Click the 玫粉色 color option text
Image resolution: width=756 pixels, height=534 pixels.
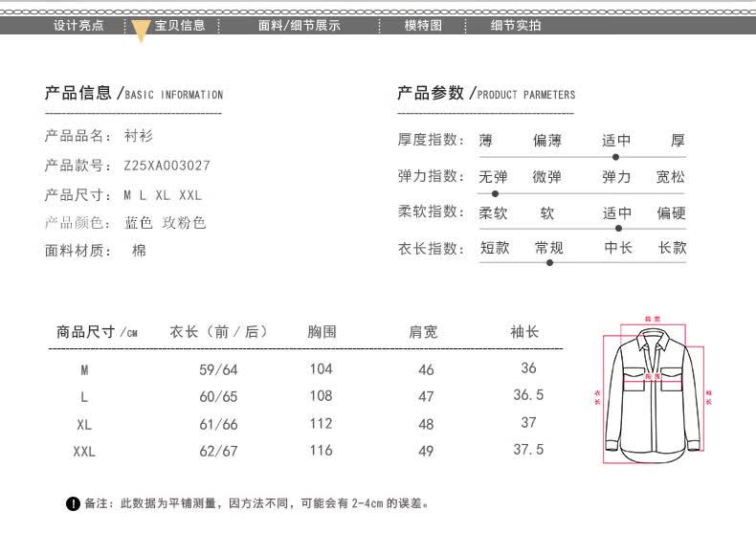click(184, 223)
